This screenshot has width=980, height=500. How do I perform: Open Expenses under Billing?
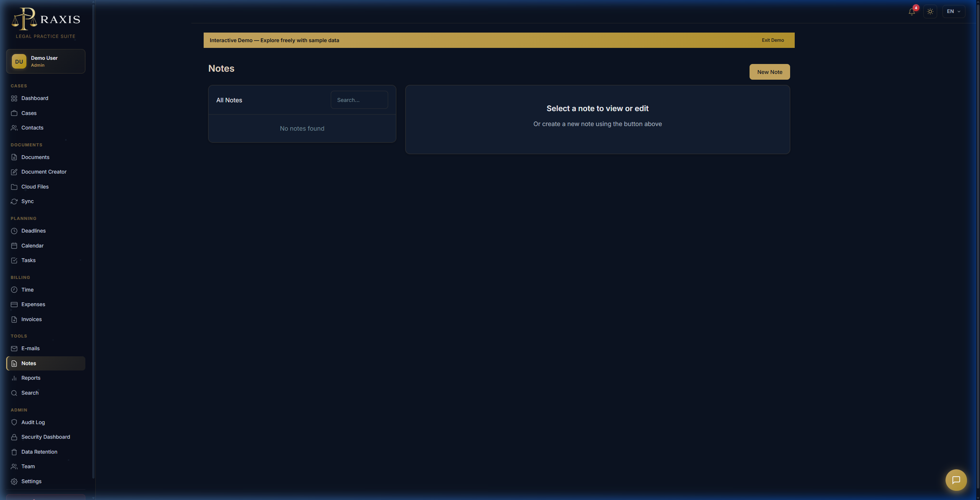46,305
